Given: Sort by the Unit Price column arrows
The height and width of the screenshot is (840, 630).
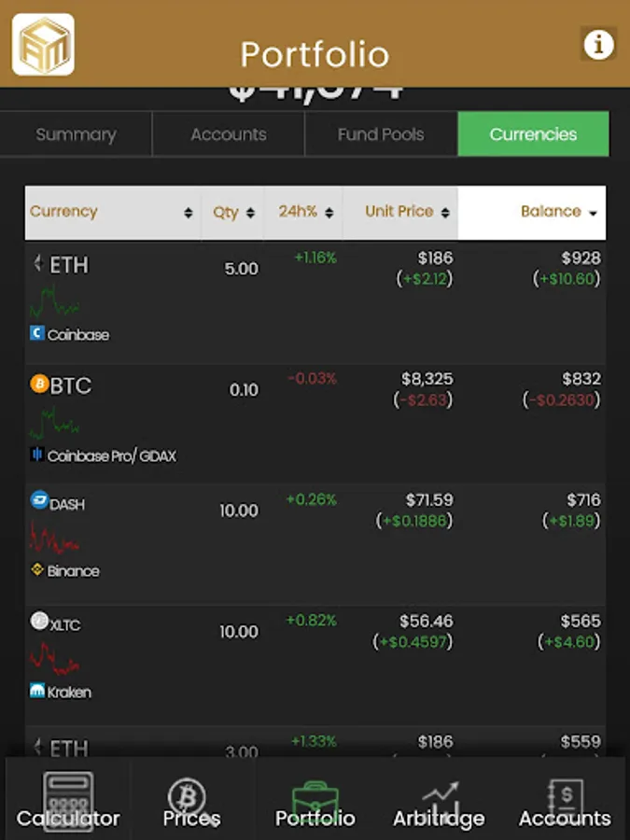Looking at the screenshot, I should coord(445,213).
